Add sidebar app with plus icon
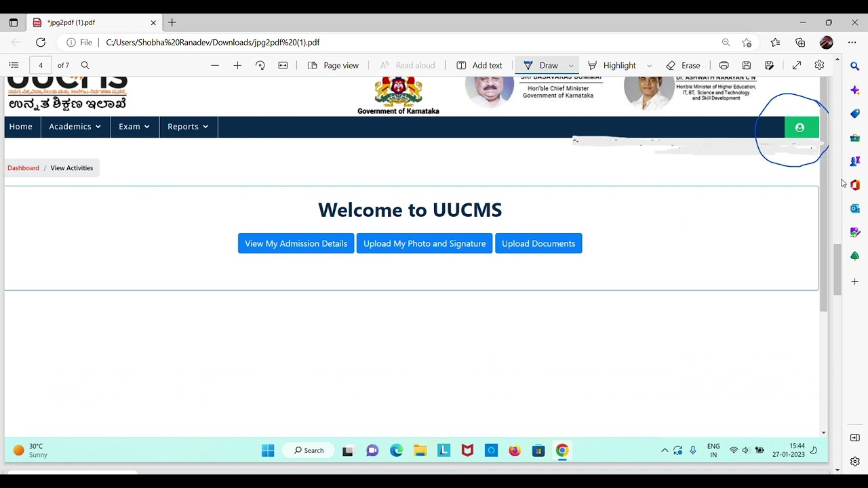Image resolution: width=868 pixels, height=488 pixels. [x=855, y=281]
